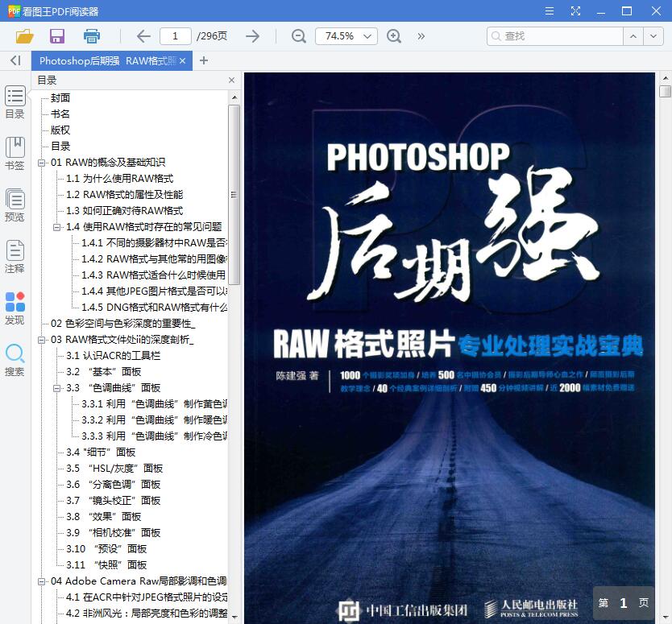Zoom out with minus magnifier
This screenshot has height=624, width=672.
click(x=299, y=36)
